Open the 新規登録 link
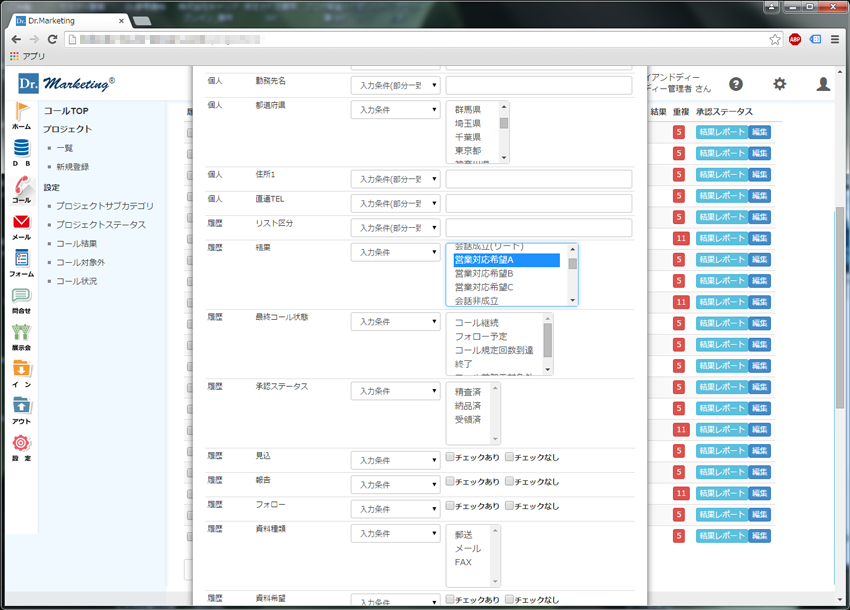 point(72,167)
